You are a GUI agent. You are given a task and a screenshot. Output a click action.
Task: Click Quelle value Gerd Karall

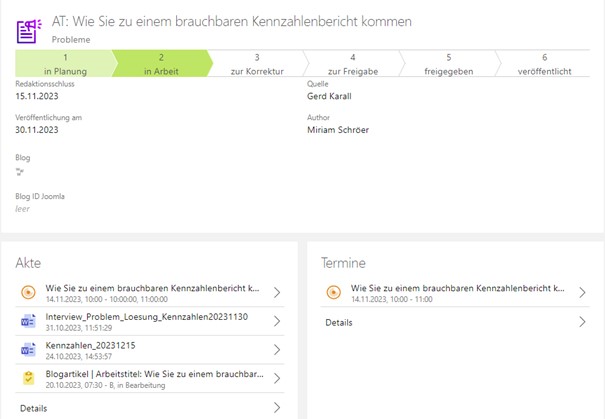click(329, 96)
